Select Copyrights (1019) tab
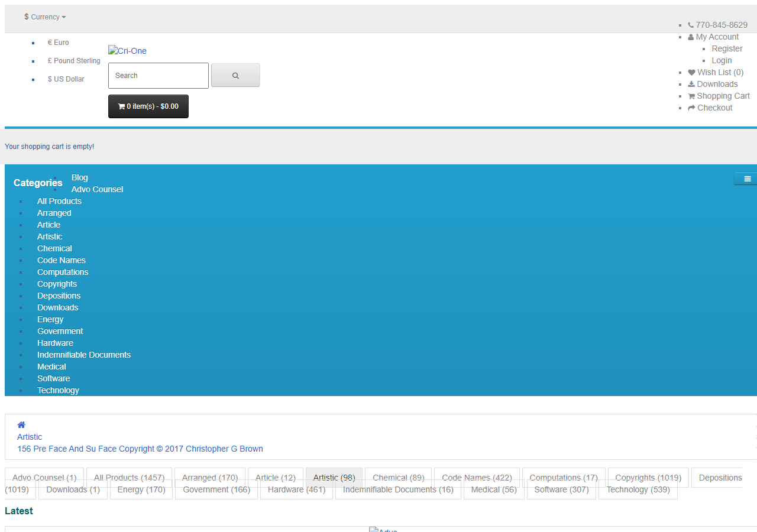 pyautogui.click(x=648, y=478)
